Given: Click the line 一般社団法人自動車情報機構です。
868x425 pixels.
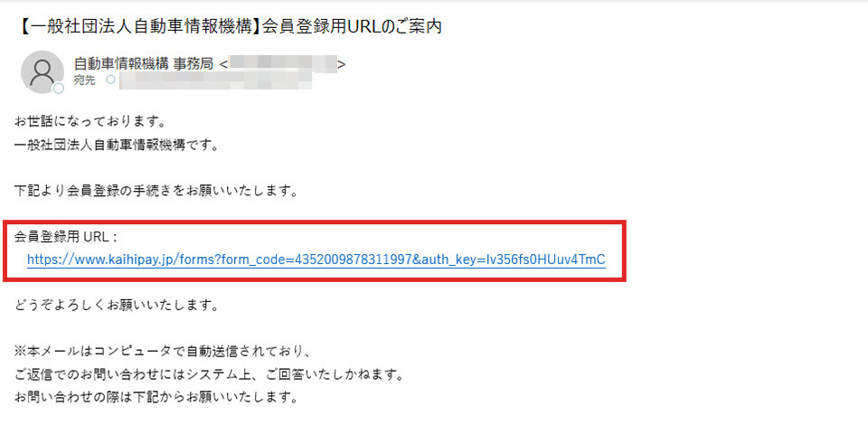Looking at the screenshot, I should (115, 146).
